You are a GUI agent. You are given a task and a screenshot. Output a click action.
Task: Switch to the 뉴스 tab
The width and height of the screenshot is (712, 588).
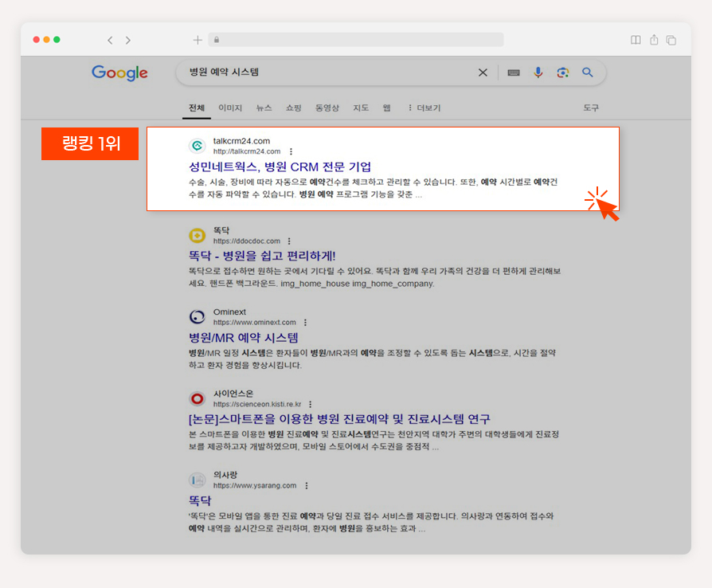(x=264, y=108)
